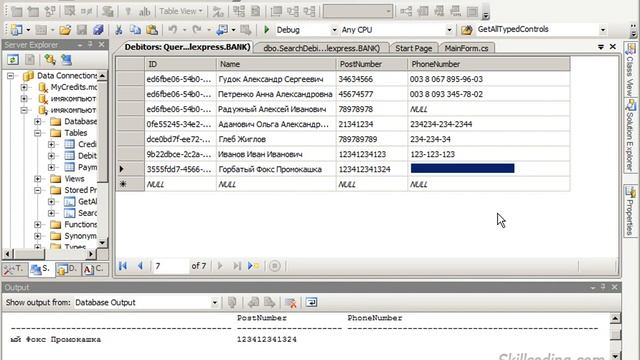Viewport: 640px width, 360px height.
Task: Go to the first record
Action: [x=123, y=266]
